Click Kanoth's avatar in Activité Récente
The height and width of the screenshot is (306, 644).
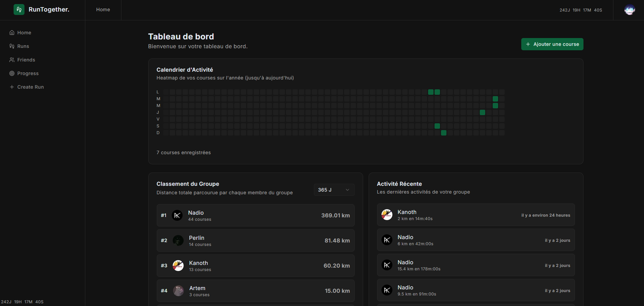[x=387, y=215]
